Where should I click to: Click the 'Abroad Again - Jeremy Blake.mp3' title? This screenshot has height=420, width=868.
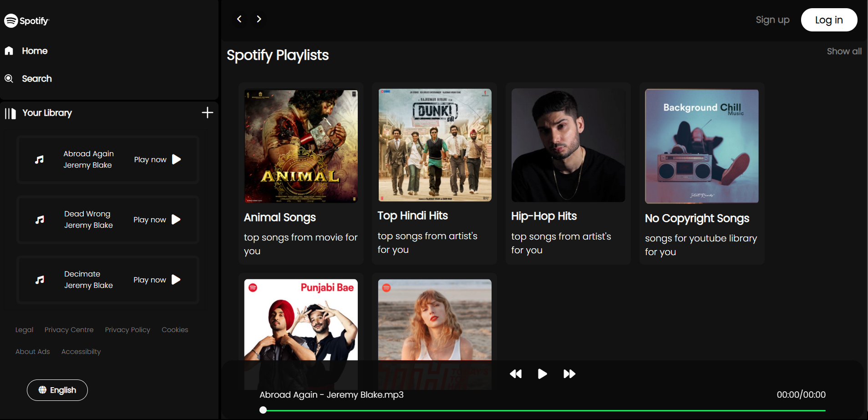[331, 394]
